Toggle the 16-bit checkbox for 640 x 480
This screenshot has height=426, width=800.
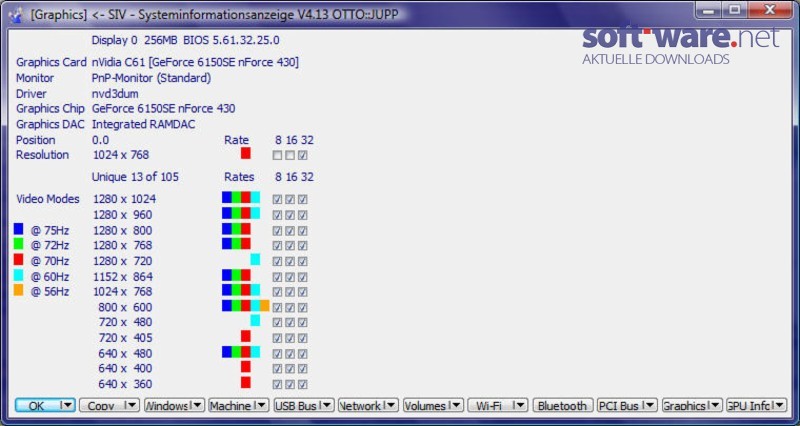coord(290,354)
